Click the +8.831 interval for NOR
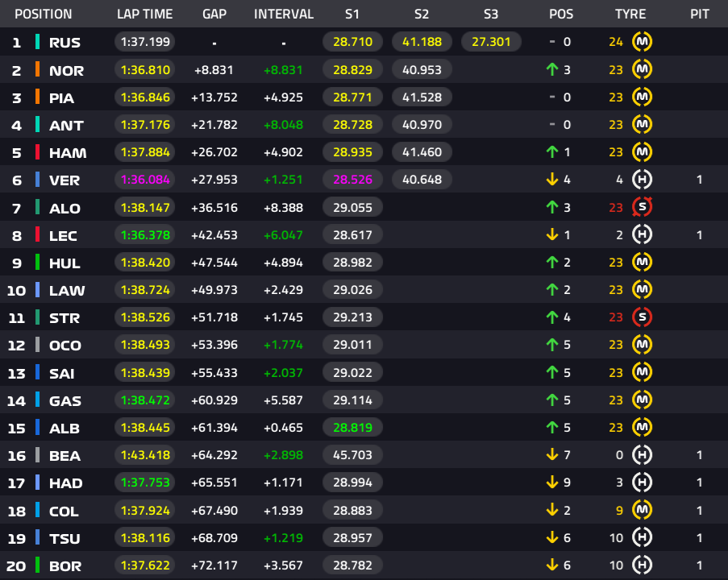The height and width of the screenshot is (580, 728). pyautogui.click(x=283, y=70)
